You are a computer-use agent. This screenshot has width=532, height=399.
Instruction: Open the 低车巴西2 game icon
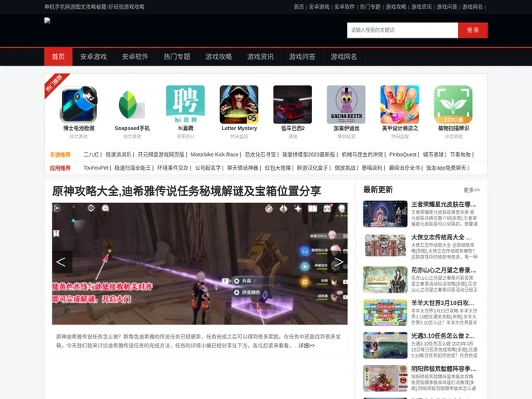(x=293, y=104)
